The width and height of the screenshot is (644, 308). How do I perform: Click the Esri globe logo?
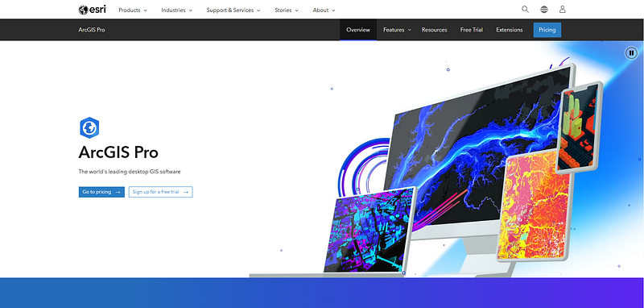93,10
